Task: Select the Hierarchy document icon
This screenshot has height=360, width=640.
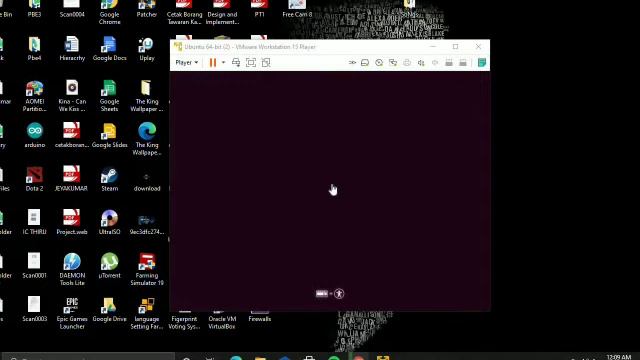Action: 72,49
